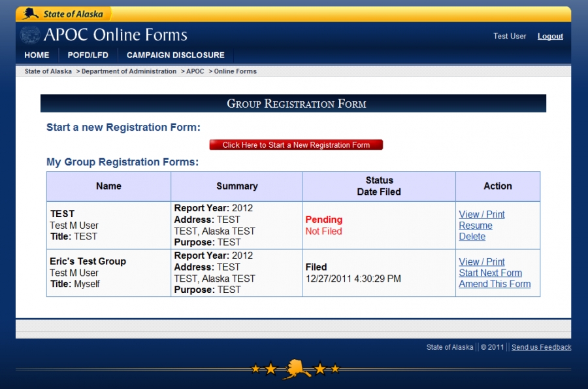Click the State of Alaska footer link
Screen dimensions: 588x389
coord(449,347)
